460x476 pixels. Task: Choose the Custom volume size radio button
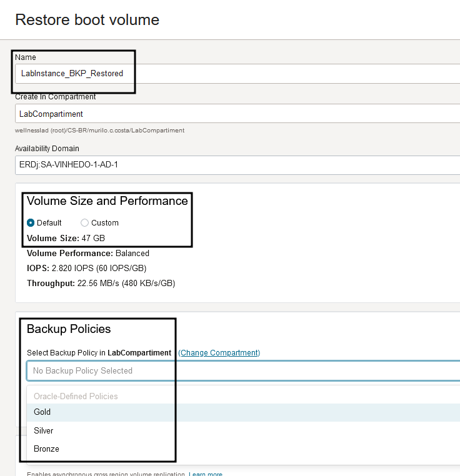click(x=85, y=223)
